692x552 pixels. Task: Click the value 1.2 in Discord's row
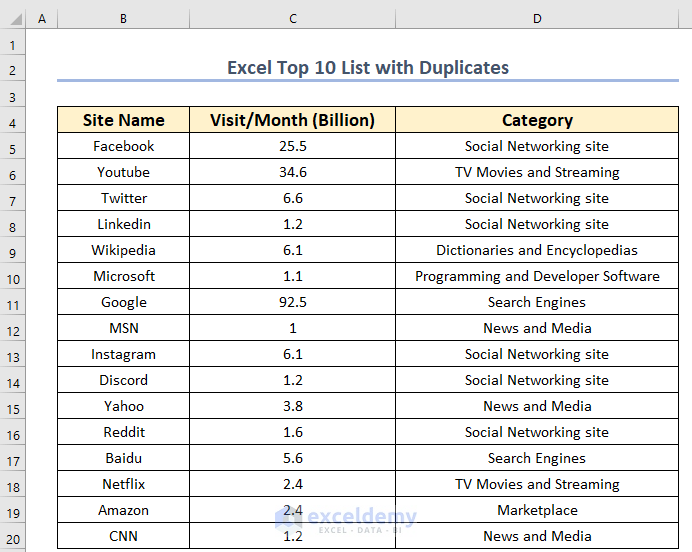click(x=293, y=380)
